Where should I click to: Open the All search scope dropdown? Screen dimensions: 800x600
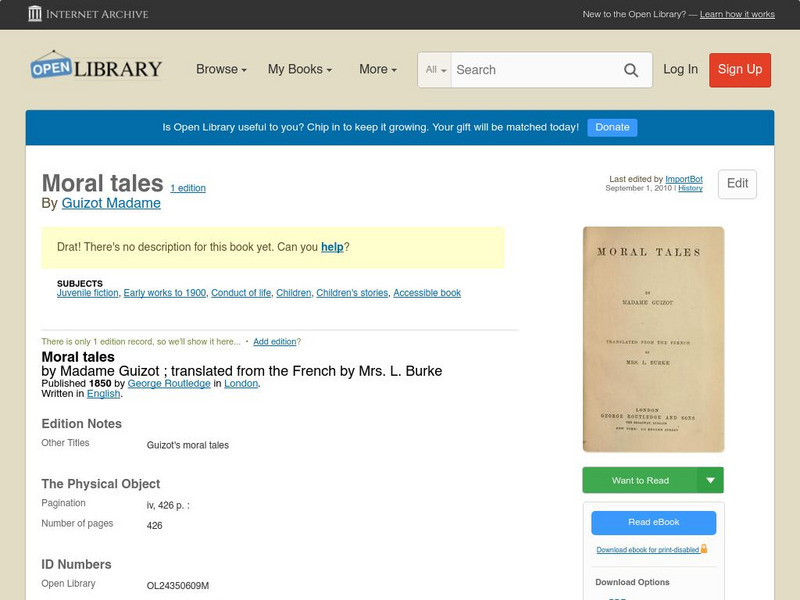[434, 70]
